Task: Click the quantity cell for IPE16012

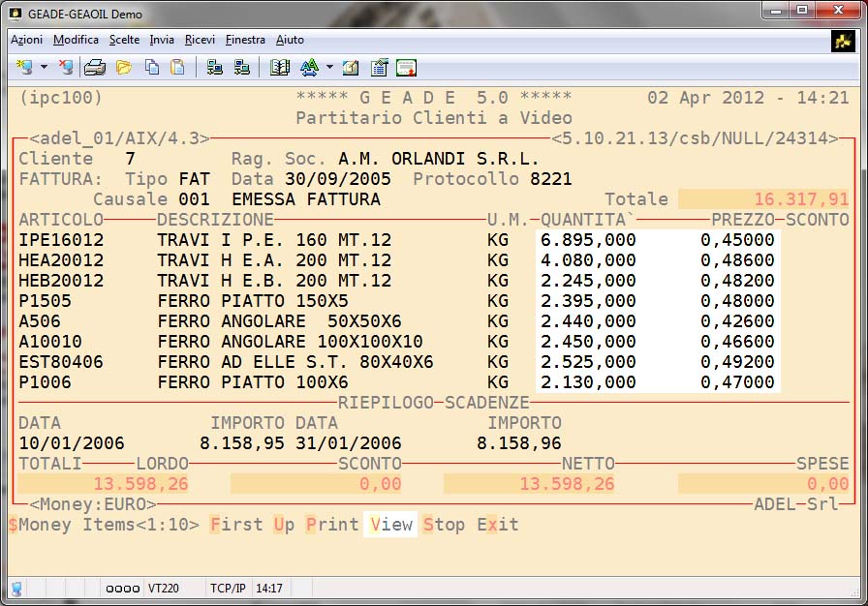Action: pos(589,240)
